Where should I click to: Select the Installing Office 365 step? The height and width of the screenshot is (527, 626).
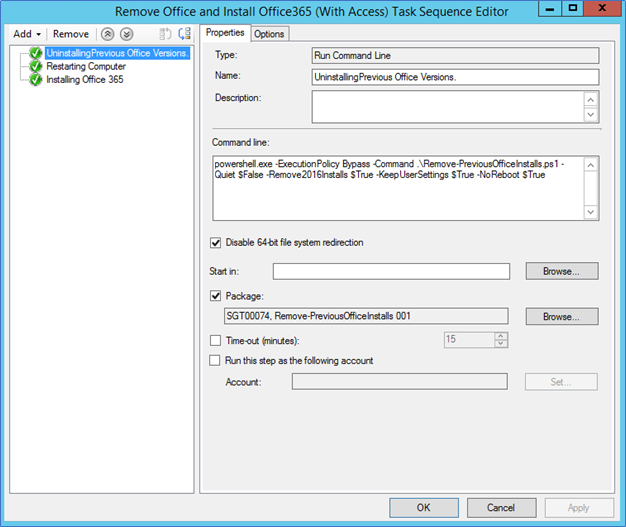coord(85,79)
